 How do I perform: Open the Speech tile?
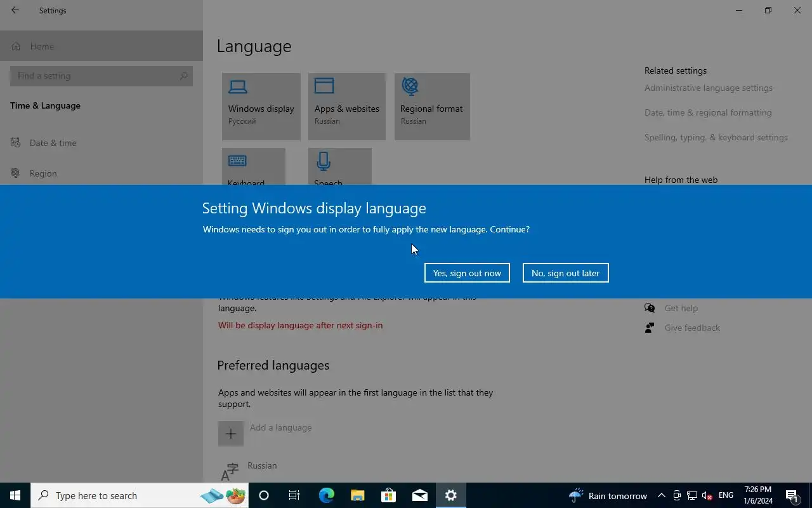click(340, 167)
